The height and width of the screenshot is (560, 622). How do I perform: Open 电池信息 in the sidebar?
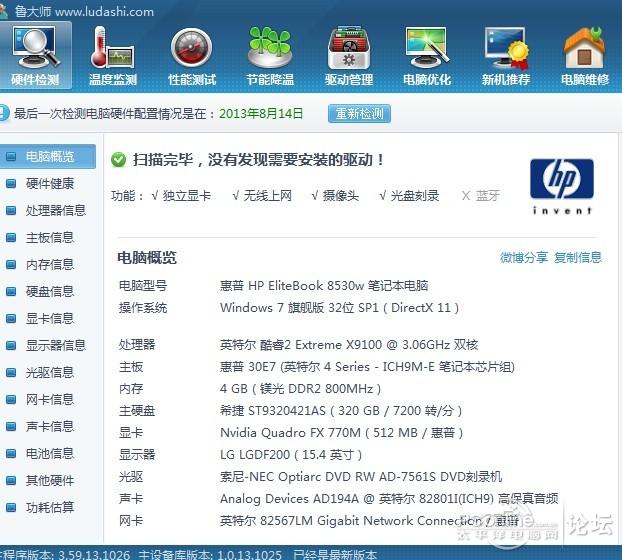[x=50, y=453]
